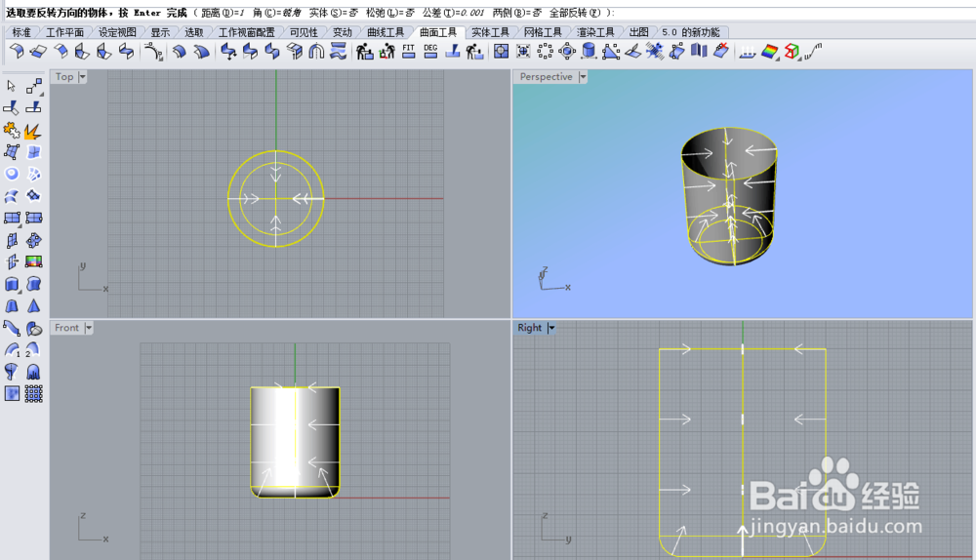Toggle the 松弛(L)=否 command option
Viewport: 976px width, 560px height.
coord(390,13)
